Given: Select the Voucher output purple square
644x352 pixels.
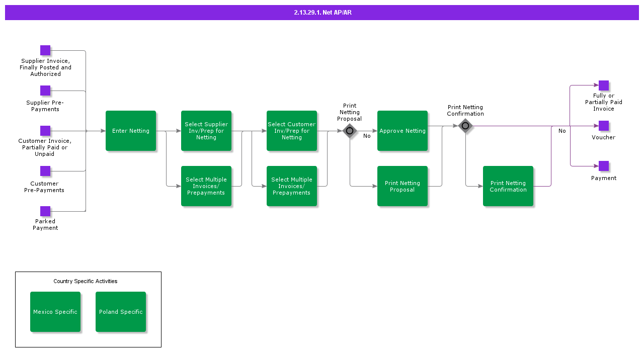Looking at the screenshot, I should click(604, 126).
